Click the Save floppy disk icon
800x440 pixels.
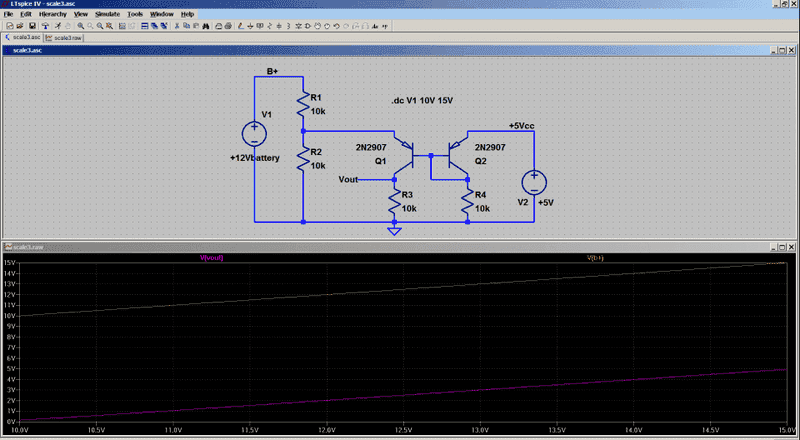pyautogui.click(x=32, y=26)
